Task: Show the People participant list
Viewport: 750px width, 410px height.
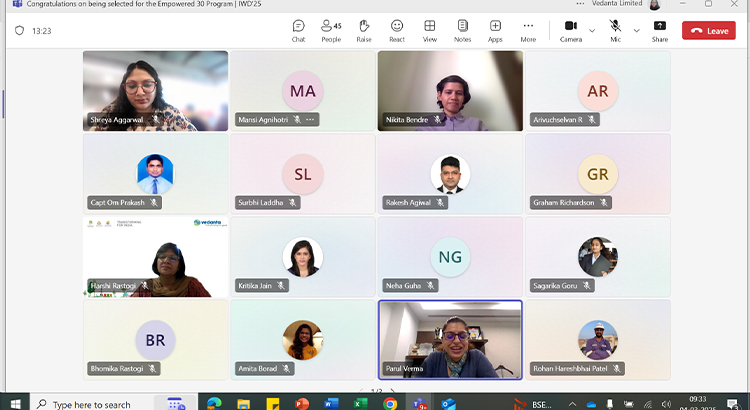Action: (x=331, y=30)
